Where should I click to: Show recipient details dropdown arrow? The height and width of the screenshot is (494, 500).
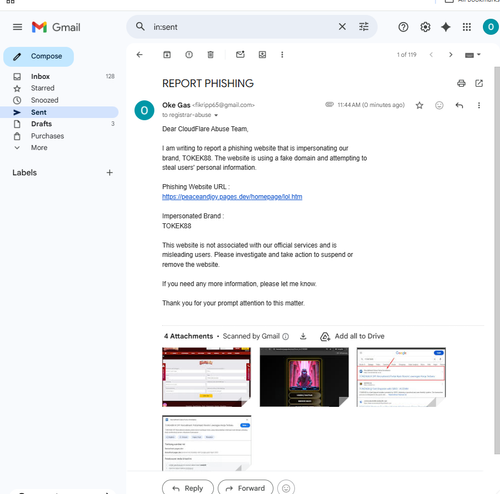click(x=216, y=115)
